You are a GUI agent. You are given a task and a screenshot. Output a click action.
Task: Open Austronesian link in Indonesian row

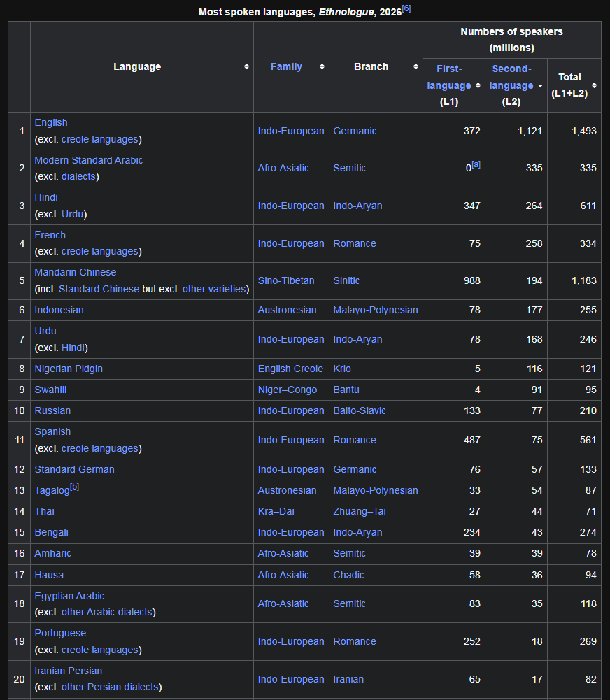click(287, 310)
